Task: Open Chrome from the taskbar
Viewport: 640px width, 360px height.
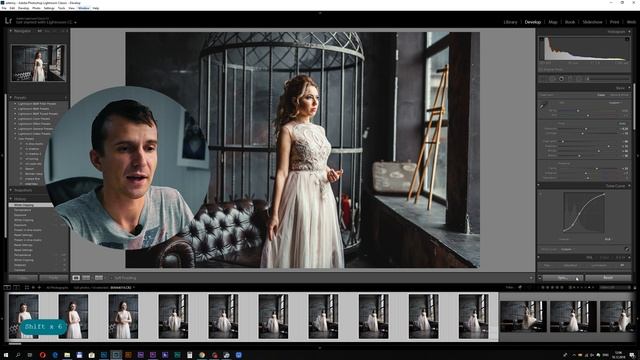Action: coord(202,355)
